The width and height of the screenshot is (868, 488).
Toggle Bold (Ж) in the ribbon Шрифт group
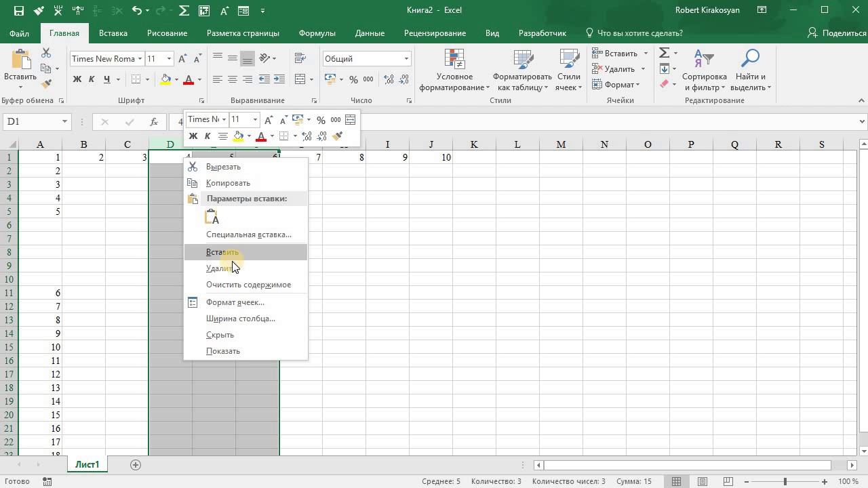pos(77,79)
